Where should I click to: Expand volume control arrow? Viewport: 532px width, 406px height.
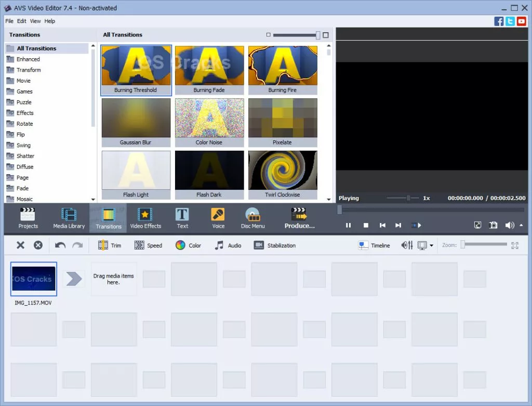(x=521, y=225)
